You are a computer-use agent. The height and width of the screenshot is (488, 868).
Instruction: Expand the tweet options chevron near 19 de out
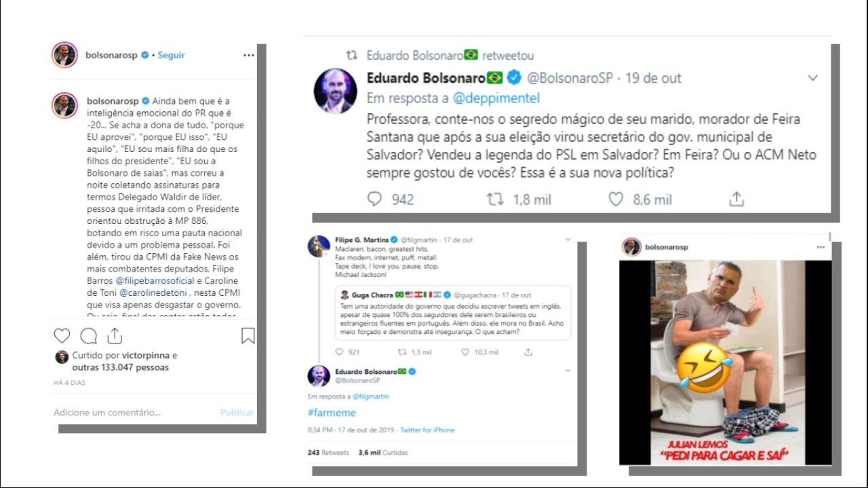click(x=812, y=78)
